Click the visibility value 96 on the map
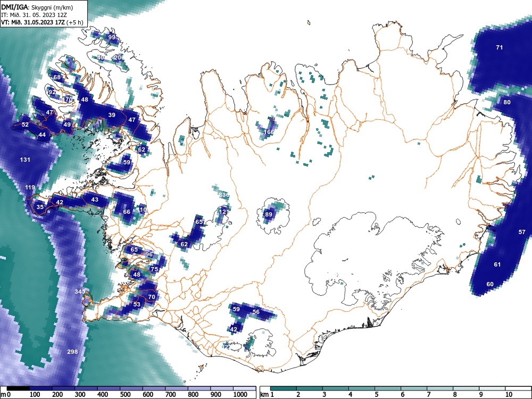 149,254
